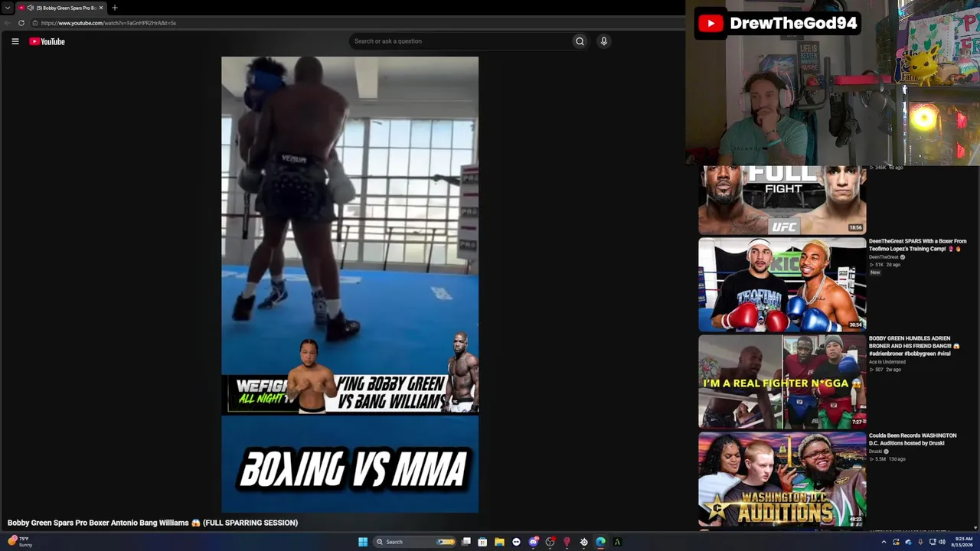This screenshot has height=551, width=980.
Task: Pause the Boxing vs MMA video player
Action: pyautogui.click(x=350, y=284)
